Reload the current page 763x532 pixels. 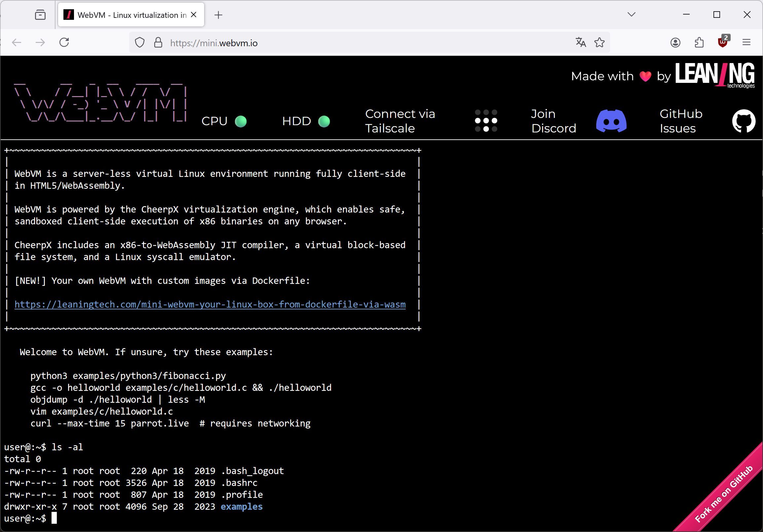coord(64,43)
